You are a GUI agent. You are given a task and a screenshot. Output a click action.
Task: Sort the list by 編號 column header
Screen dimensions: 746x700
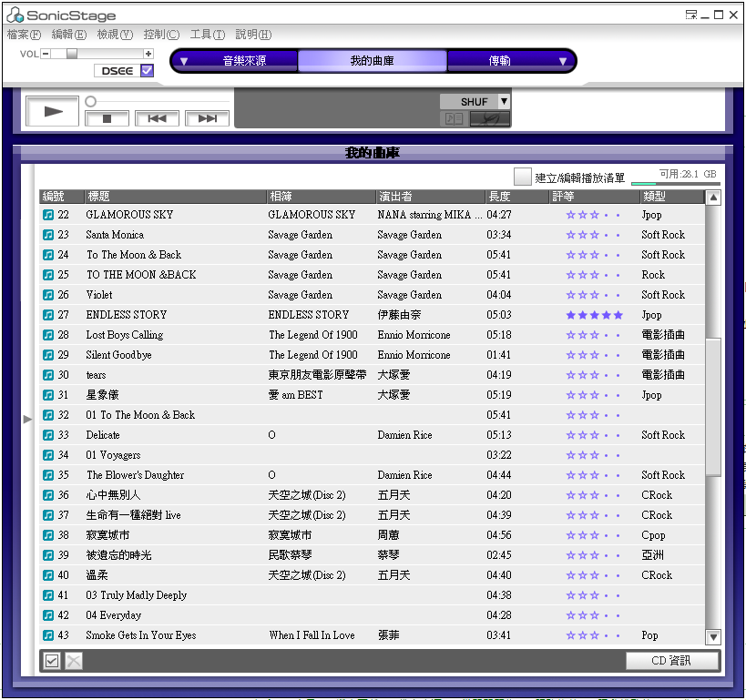61,197
